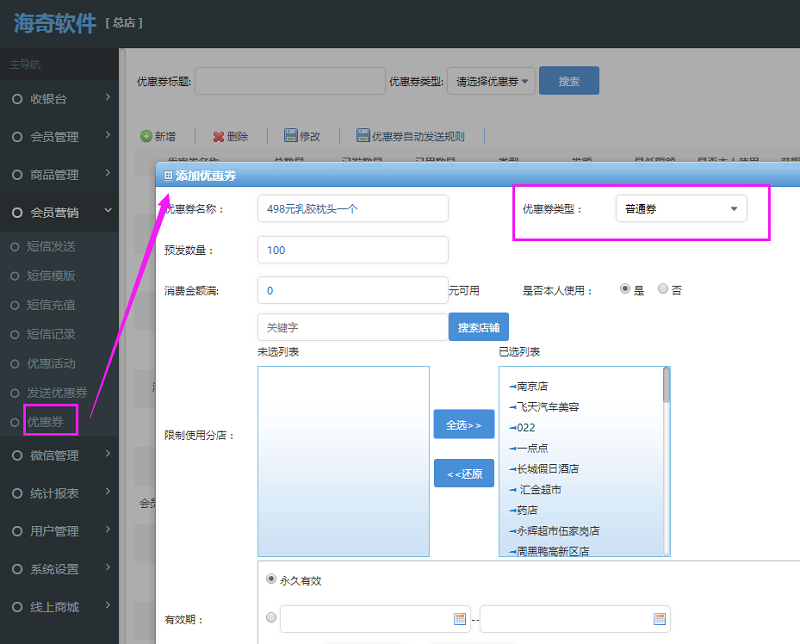Click the 全选>> button to select all stores
800x644 pixels.
[464, 423]
